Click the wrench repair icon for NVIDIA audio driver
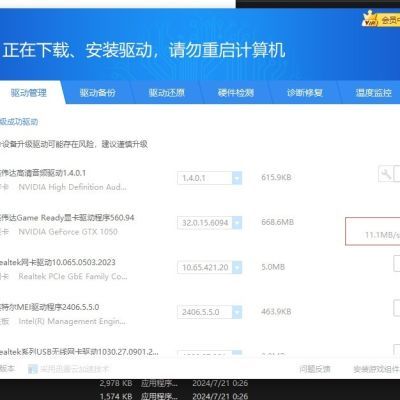 386,174
